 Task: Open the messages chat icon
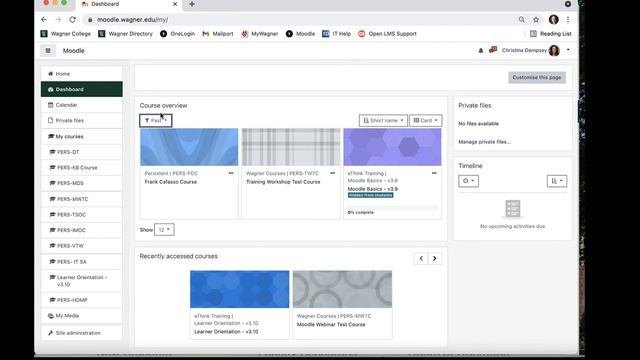(x=493, y=50)
